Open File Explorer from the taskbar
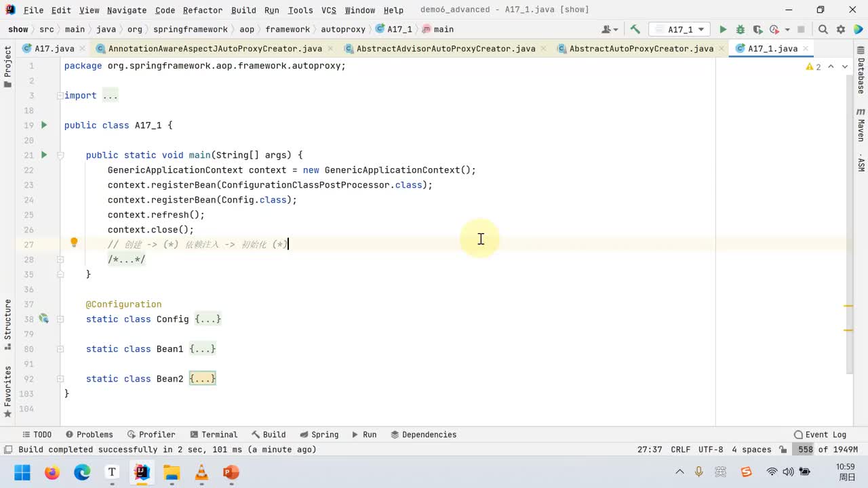 [172, 472]
